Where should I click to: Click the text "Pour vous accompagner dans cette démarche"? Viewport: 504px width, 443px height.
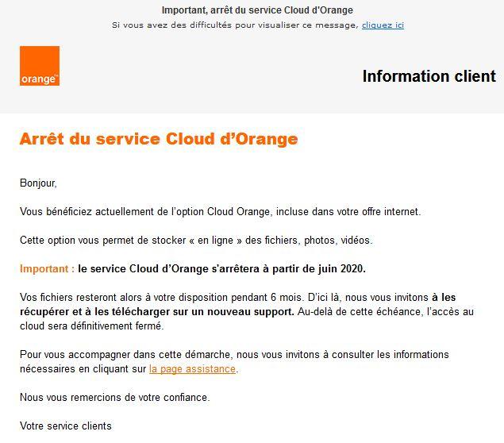point(125,354)
